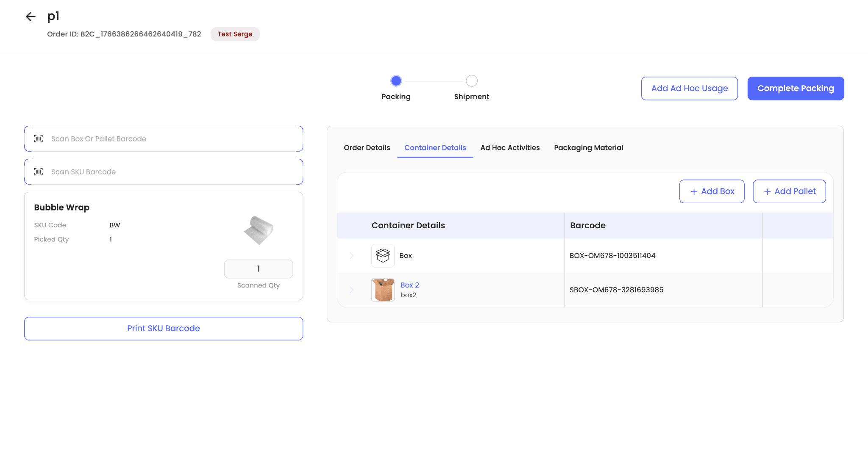Expand the Box container row

(351, 256)
